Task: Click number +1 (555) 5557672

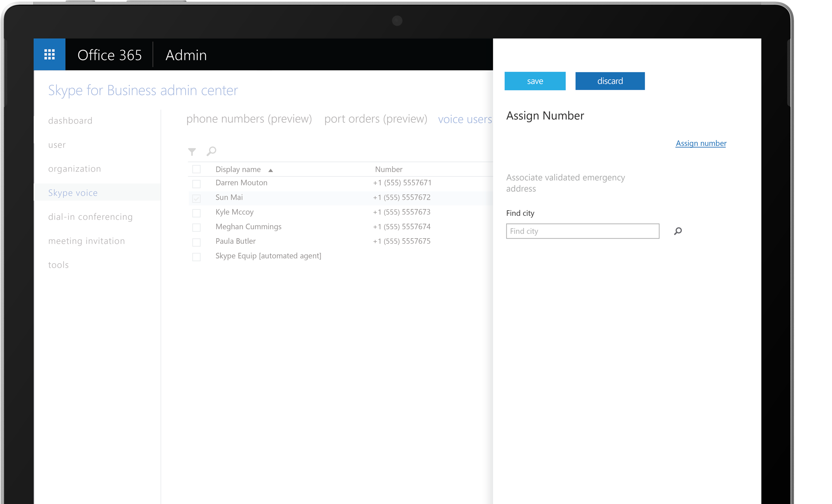Action: point(402,197)
